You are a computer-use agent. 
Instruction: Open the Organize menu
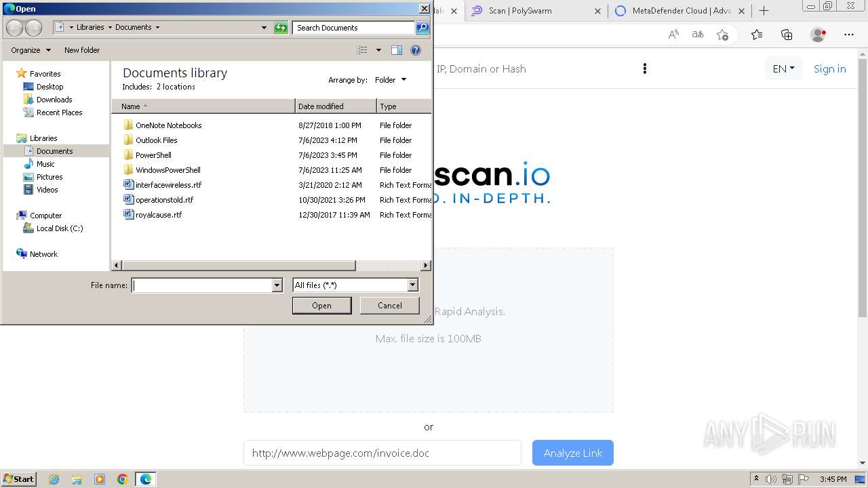pyautogui.click(x=31, y=50)
